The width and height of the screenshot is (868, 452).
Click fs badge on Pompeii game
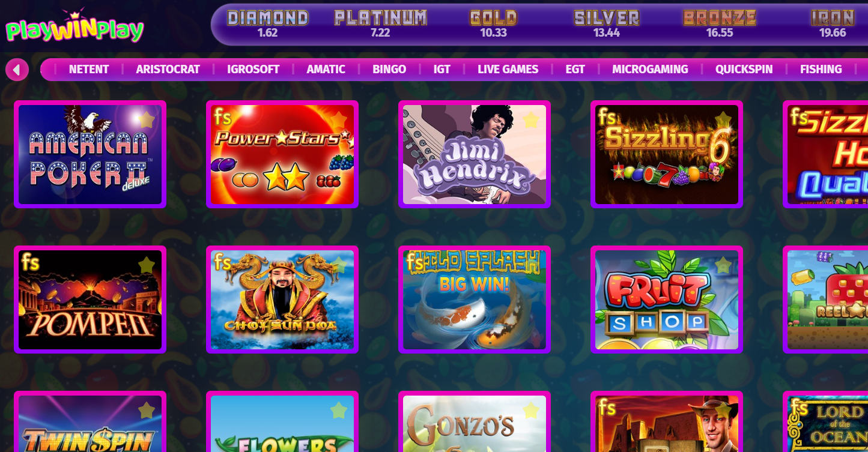click(x=31, y=262)
